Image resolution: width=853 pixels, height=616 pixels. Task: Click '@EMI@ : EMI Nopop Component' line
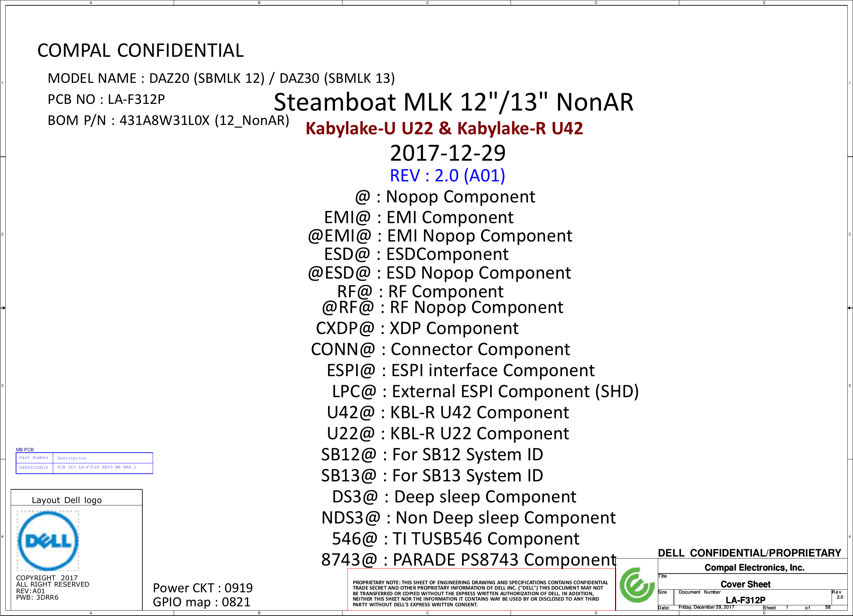[440, 236]
